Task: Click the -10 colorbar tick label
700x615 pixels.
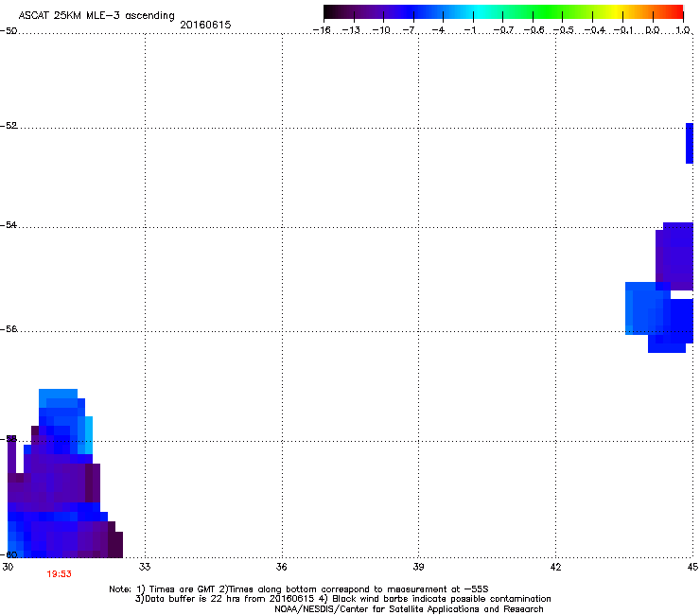Action: [x=381, y=30]
